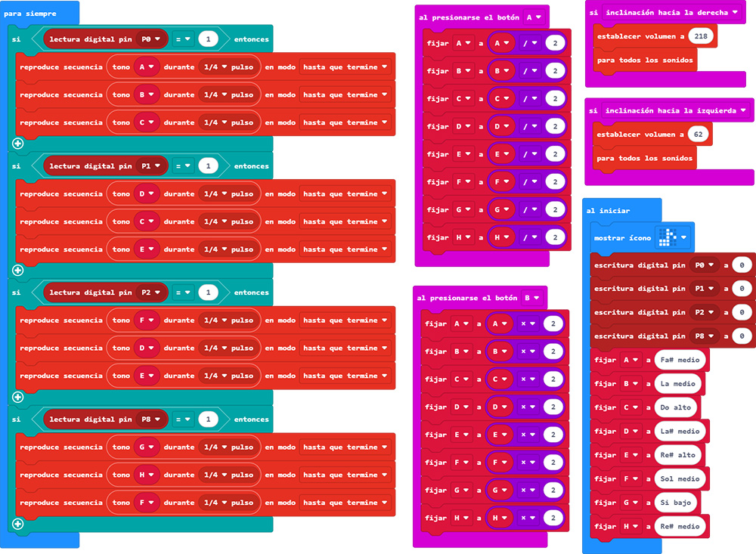Image resolution: width=756 pixels, height=554 pixels.
Task: Expand the inclinación hacia la derecha dropdown
Action: [668, 13]
